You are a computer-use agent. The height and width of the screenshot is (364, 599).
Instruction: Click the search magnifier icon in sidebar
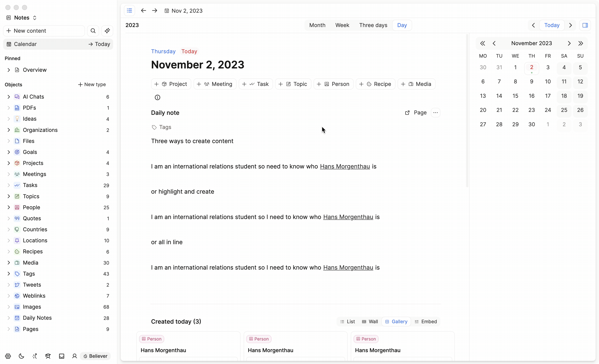93,31
